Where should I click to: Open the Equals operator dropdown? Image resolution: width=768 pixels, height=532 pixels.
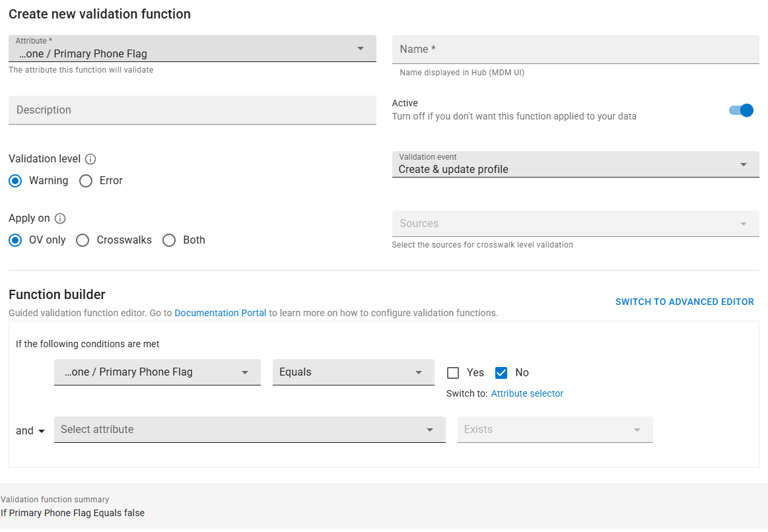click(x=353, y=372)
